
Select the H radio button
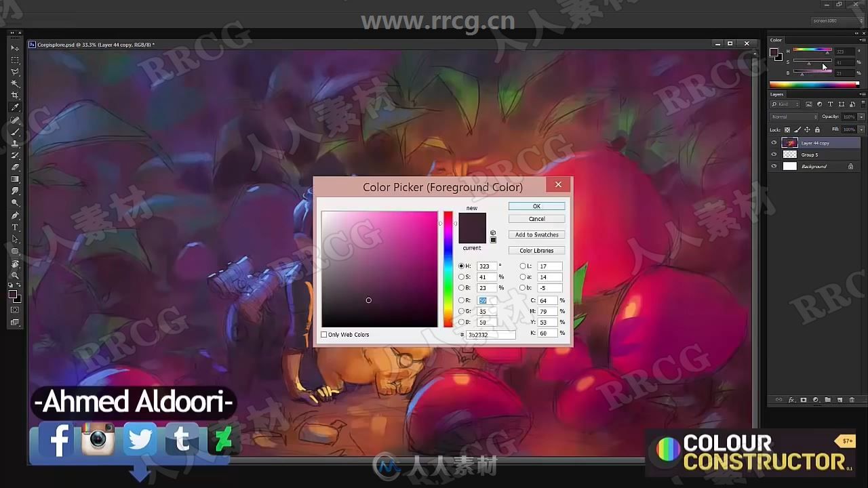pyautogui.click(x=461, y=266)
